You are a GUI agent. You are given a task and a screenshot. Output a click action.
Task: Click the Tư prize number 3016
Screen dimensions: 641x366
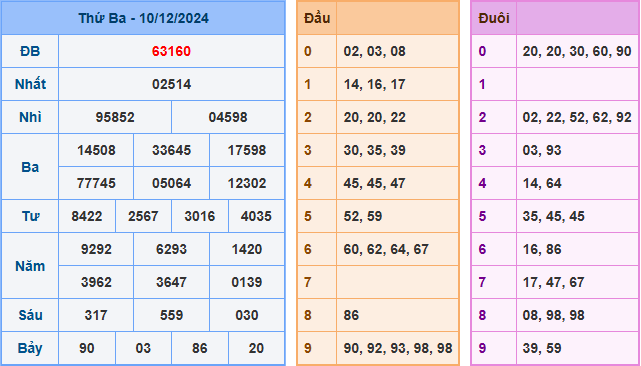tap(199, 216)
